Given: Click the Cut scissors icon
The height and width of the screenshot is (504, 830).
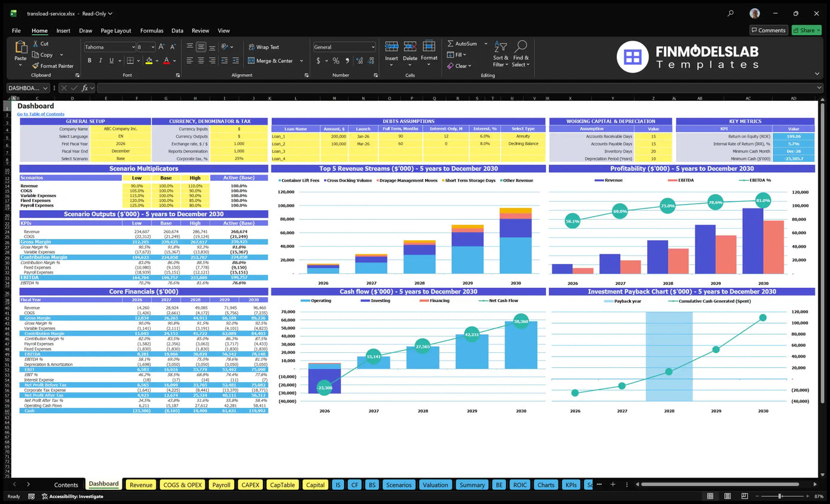Looking at the screenshot, I should [x=36, y=44].
